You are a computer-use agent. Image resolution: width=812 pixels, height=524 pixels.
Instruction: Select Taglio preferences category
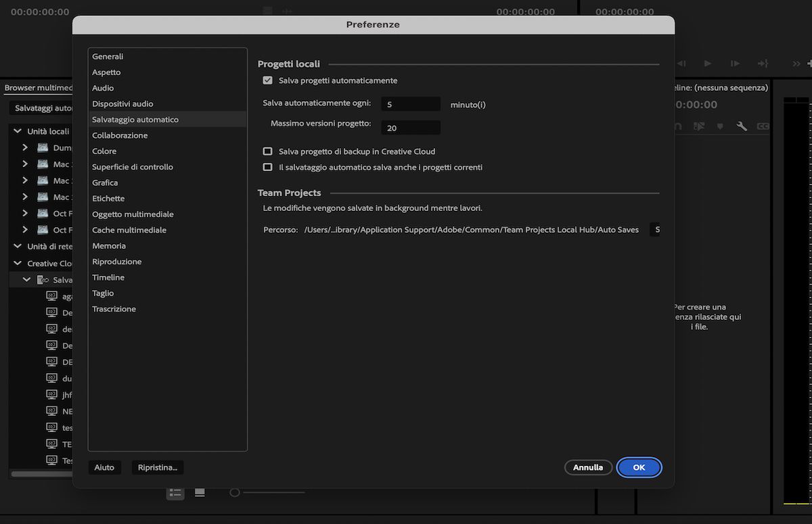click(167, 293)
